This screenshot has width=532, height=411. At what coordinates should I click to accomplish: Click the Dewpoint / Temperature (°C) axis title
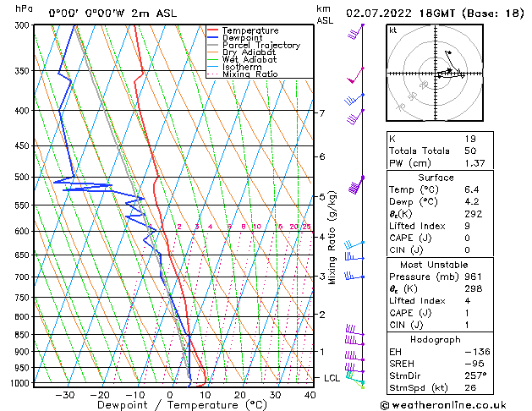(182, 405)
